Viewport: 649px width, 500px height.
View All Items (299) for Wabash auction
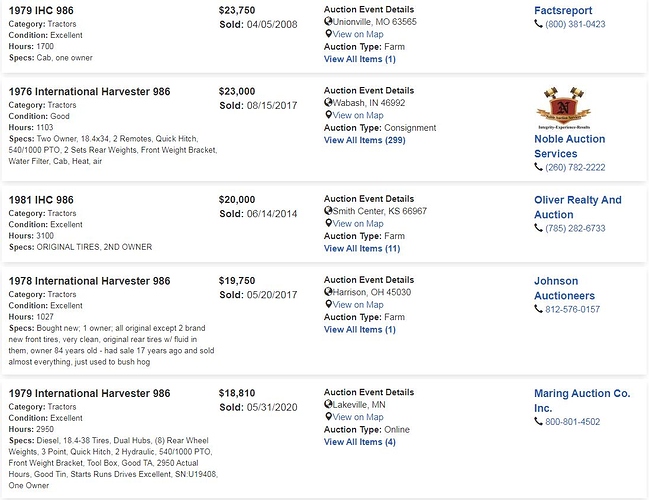[x=365, y=140]
